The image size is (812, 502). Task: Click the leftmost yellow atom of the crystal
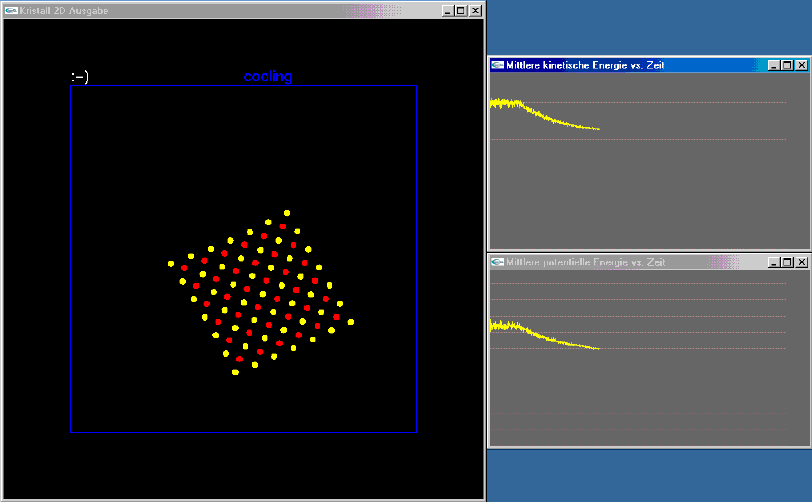click(171, 264)
